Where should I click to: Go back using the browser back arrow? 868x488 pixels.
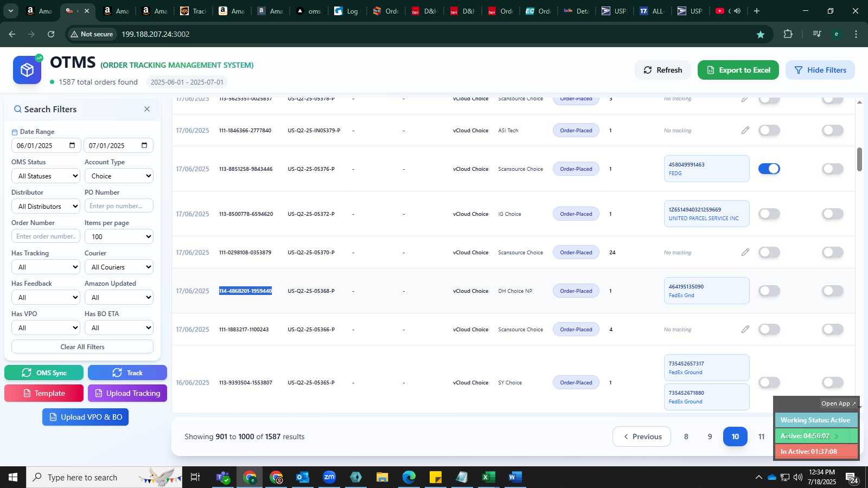(12, 34)
